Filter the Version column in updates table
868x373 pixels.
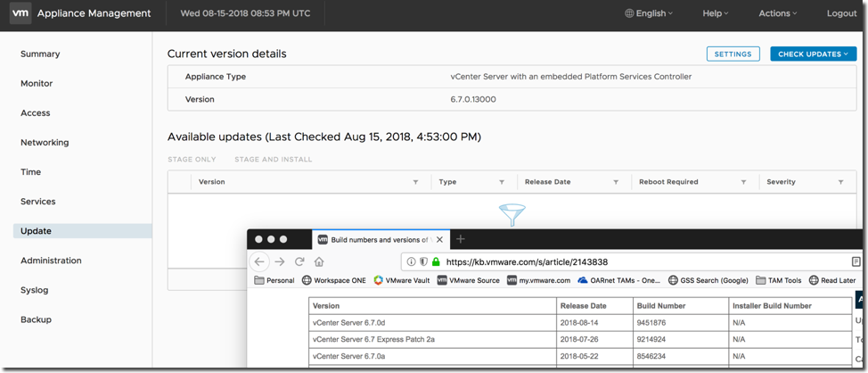[415, 182]
